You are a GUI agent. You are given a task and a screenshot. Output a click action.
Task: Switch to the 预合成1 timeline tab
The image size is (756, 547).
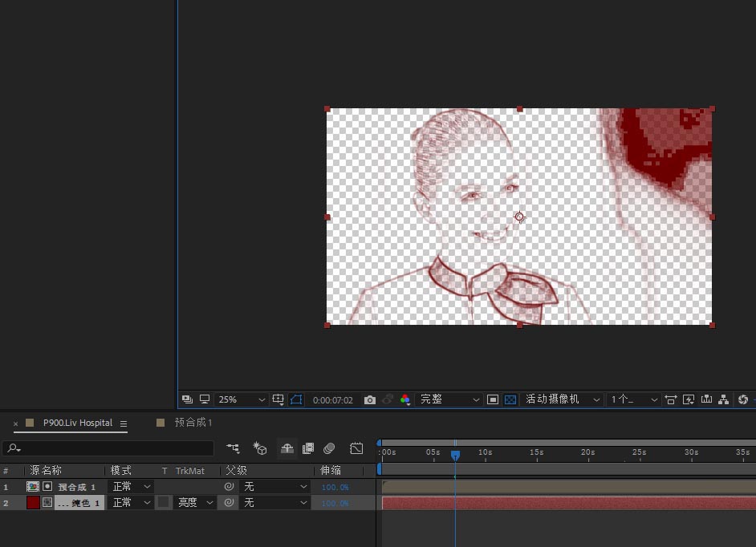[x=193, y=423]
